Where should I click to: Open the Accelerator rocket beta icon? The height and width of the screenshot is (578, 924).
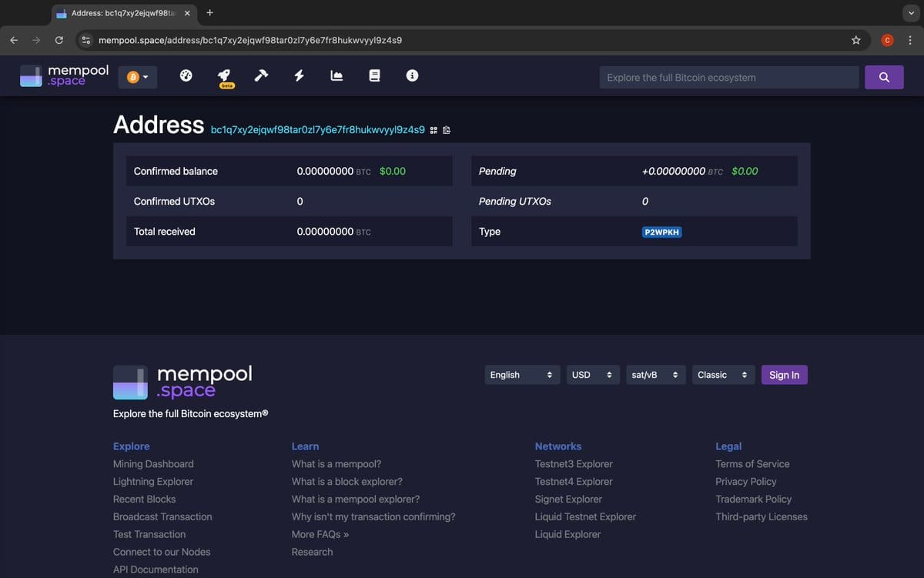coord(226,77)
